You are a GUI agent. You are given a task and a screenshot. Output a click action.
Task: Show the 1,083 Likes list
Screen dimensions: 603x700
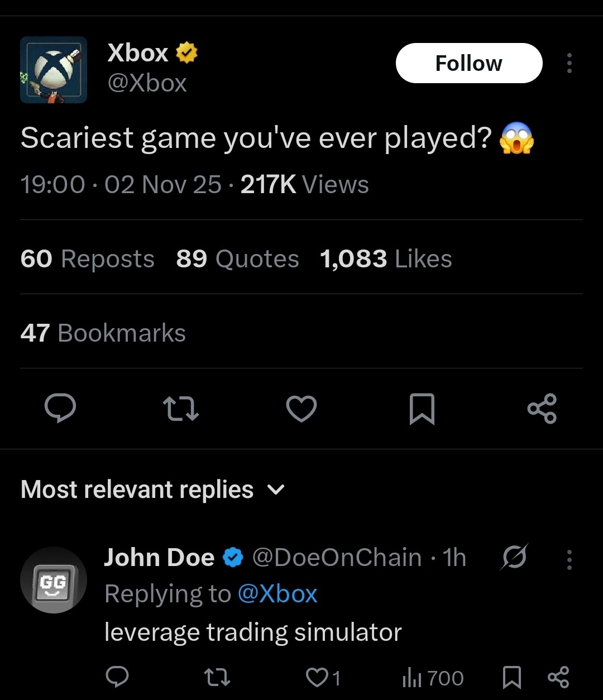pos(386,259)
